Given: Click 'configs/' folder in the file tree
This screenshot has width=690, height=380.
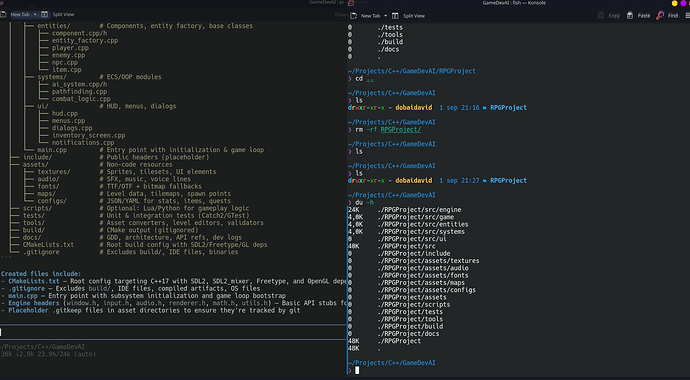Looking at the screenshot, I should 52,201.
